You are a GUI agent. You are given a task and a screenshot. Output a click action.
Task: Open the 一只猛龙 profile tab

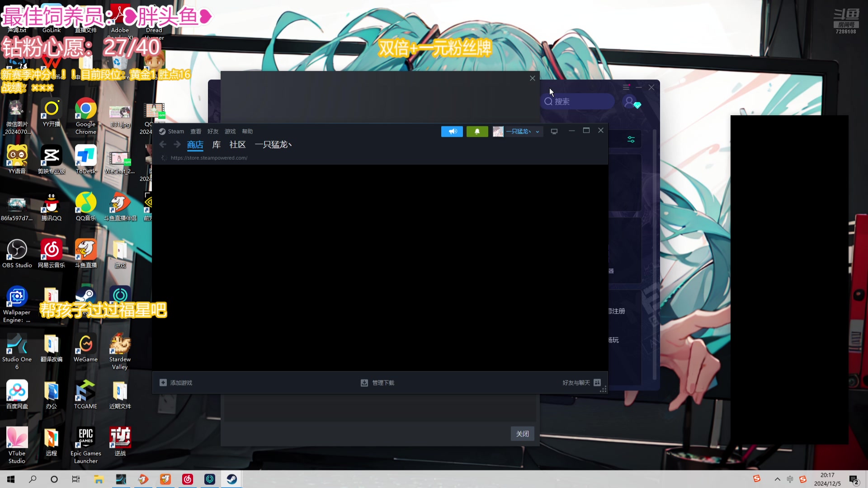[273, 145]
